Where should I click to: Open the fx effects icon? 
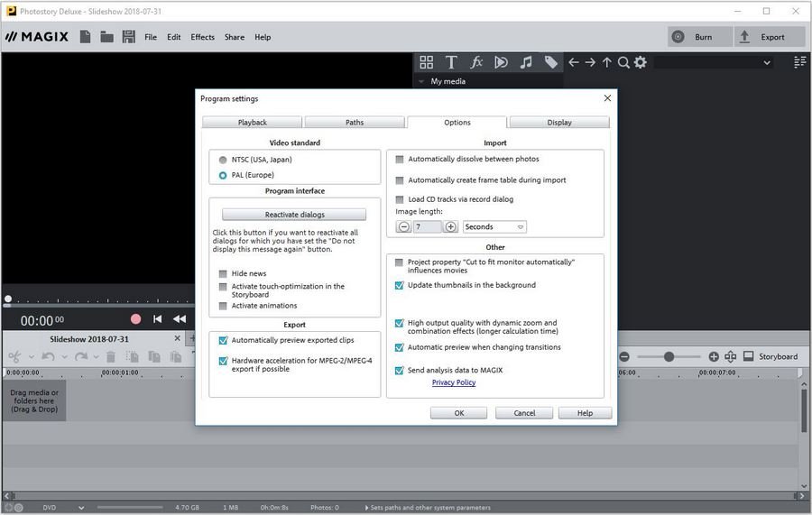476,62
